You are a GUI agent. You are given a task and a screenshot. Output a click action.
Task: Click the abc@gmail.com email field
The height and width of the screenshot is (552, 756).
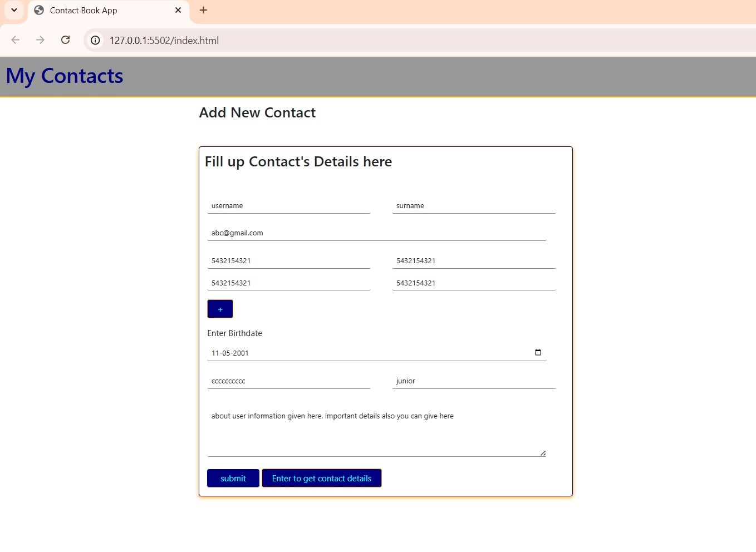coord(376,233)
